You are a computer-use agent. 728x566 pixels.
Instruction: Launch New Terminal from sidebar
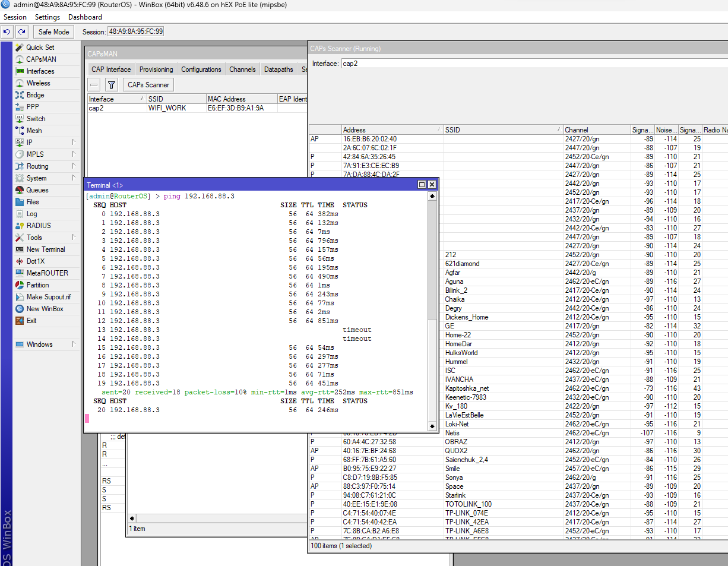click(x=45, y=249)
